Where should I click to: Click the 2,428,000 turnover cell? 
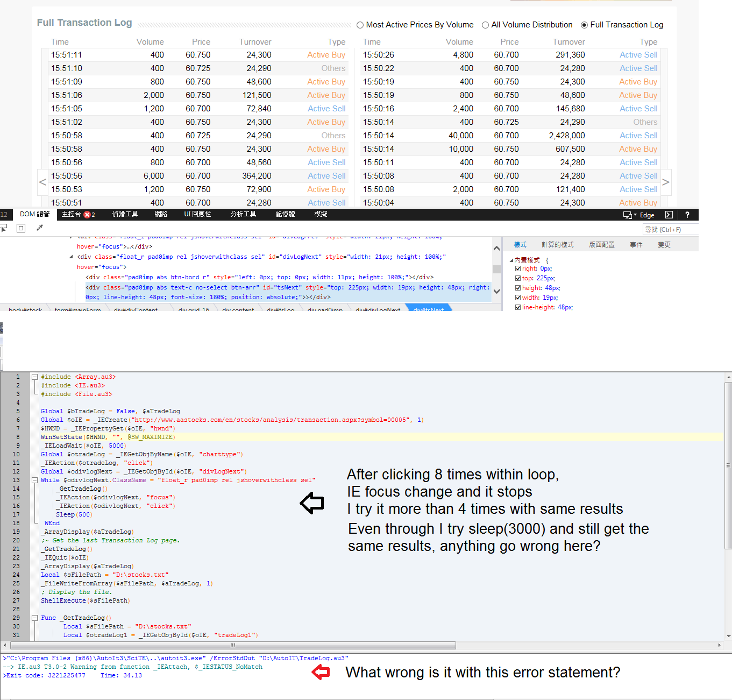coord(567,136)
